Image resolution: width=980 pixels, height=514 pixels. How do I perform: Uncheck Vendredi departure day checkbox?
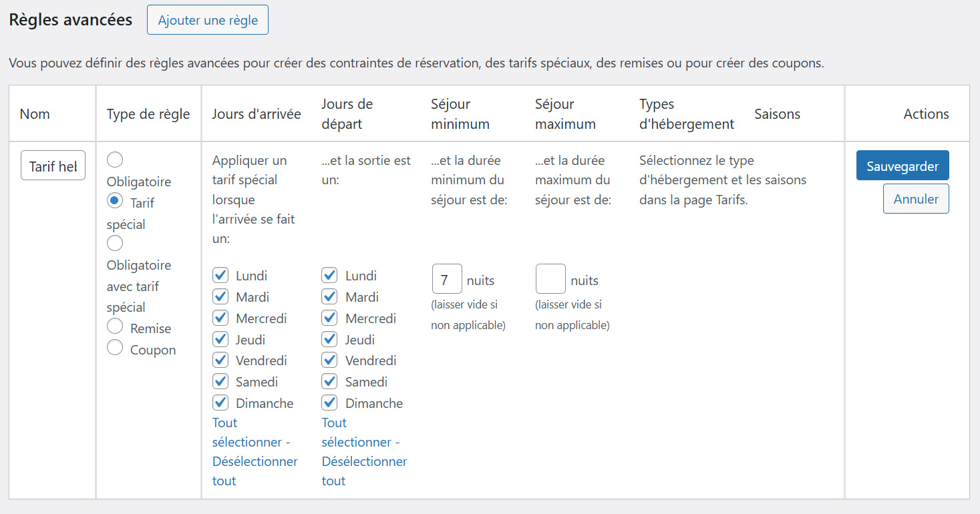pyautogui.click(x=329, y=360)
